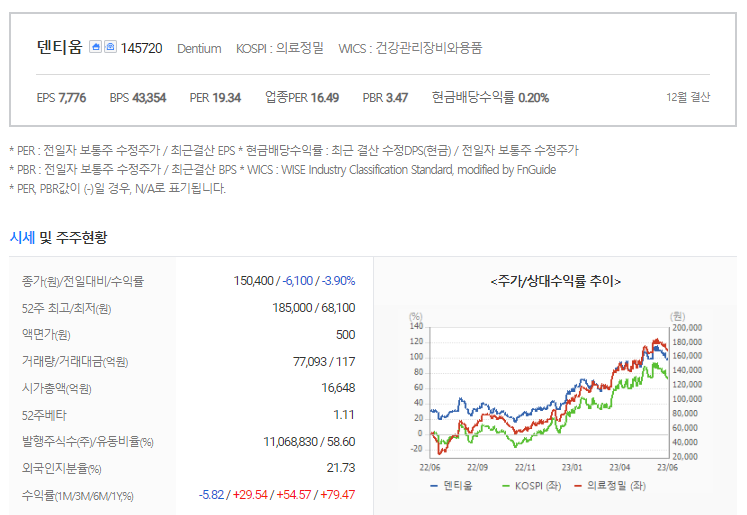Click the N/A footnote about PER, PBR

(x=117, y=189)
